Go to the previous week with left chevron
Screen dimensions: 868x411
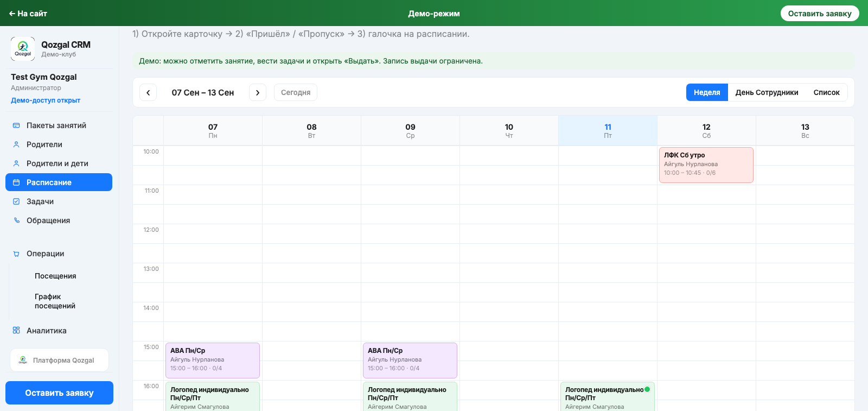[x=148, y=92]
